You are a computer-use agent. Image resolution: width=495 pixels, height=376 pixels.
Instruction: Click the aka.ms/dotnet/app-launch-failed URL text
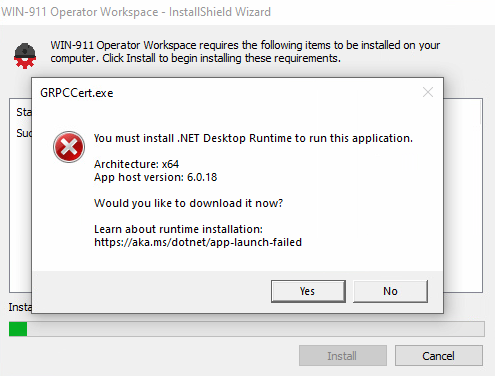tap(198, 242)
